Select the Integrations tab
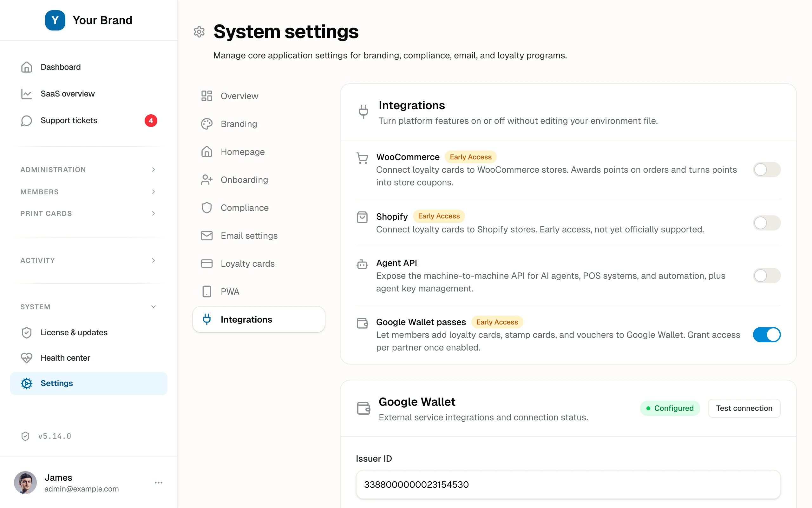This screenshot has width=812, height=508. click(x=259, y=319)
